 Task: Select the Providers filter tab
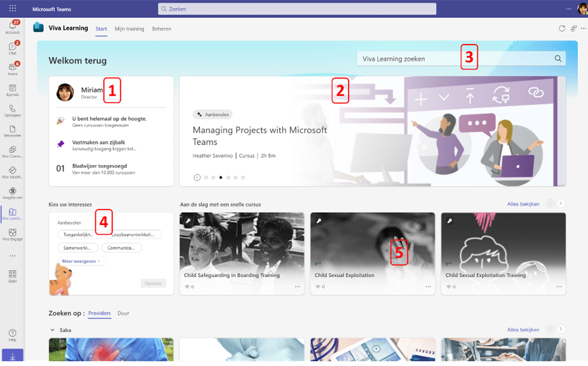[99, 313]
